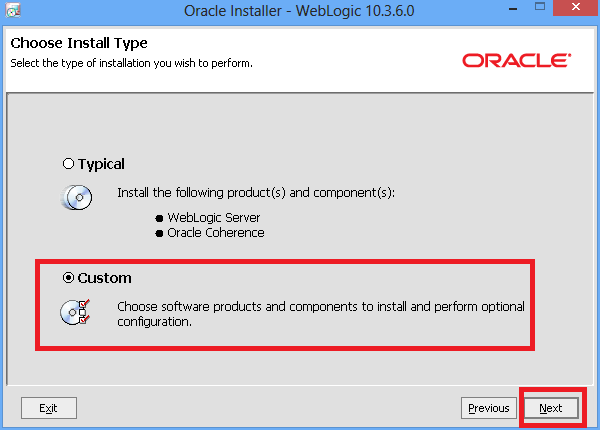Click the Next button
The height and width of the screenshot is (430, 600).
551,408
